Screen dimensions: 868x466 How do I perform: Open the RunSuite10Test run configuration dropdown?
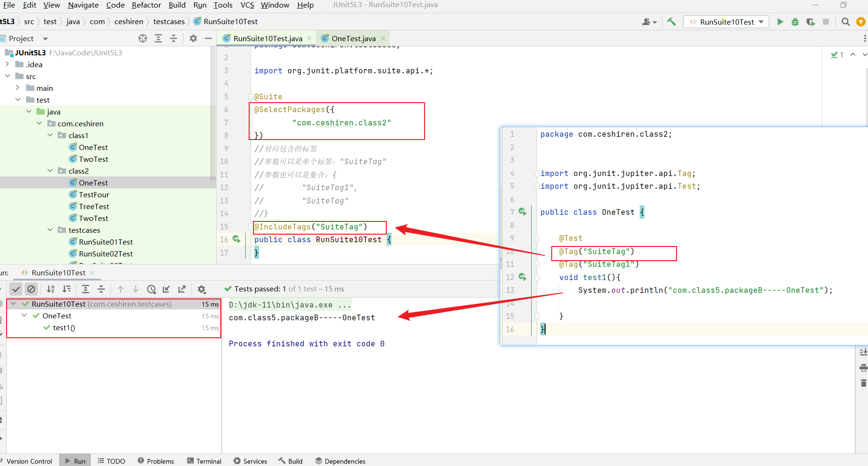pyautogui.click(x=726, y=22)
